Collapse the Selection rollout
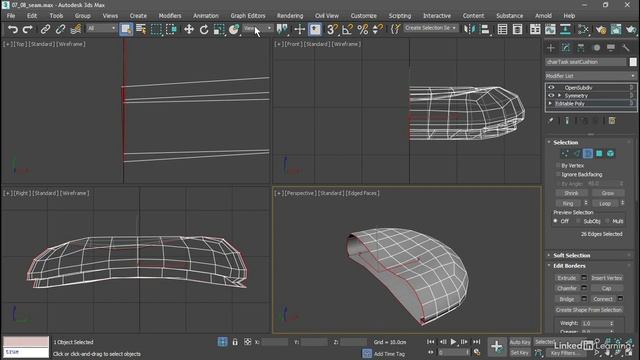The image size is (640, 360). tap(566, 142)
